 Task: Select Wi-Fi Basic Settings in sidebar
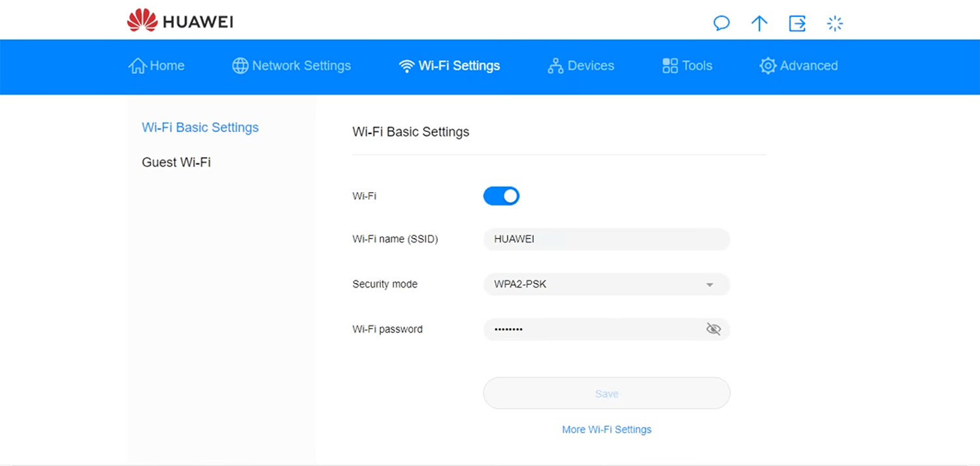pyautogui.click(x=200, y=127)
